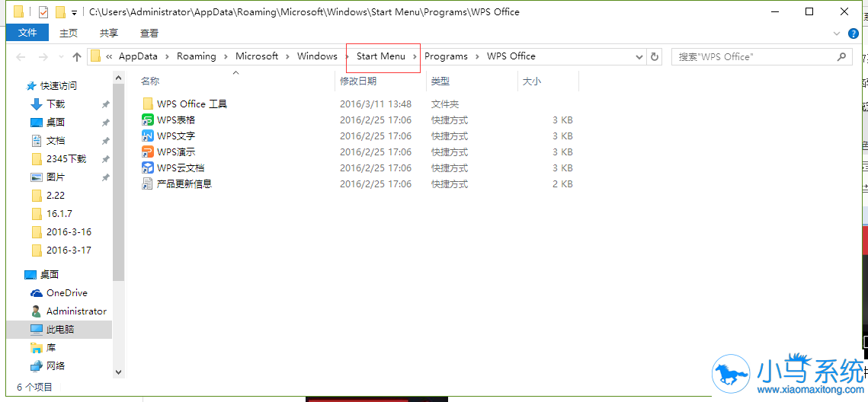Expand the address bar history dropdown
This screenshot has width=868, height=402.
[639, 56]
